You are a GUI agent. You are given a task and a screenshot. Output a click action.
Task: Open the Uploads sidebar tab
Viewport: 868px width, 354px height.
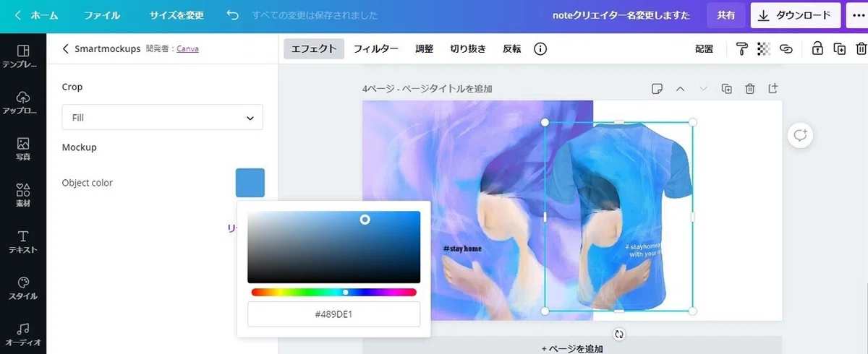click(x=22, y=103)
